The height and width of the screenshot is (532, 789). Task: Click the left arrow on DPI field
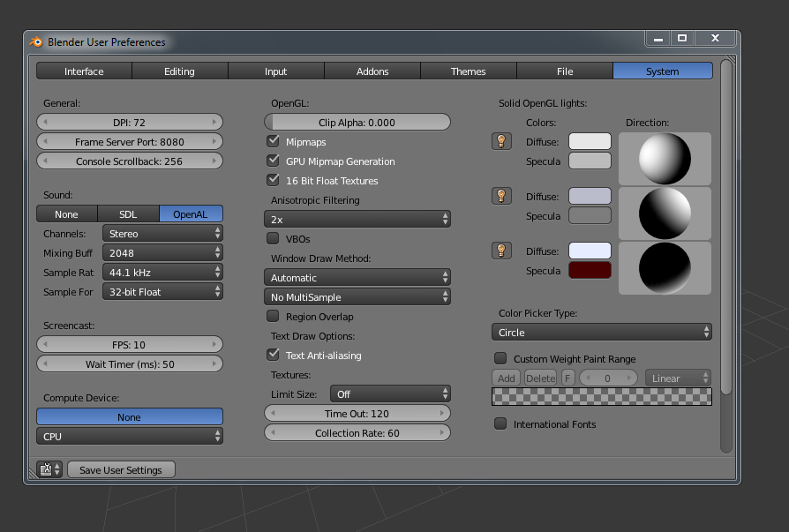[44, 123]
